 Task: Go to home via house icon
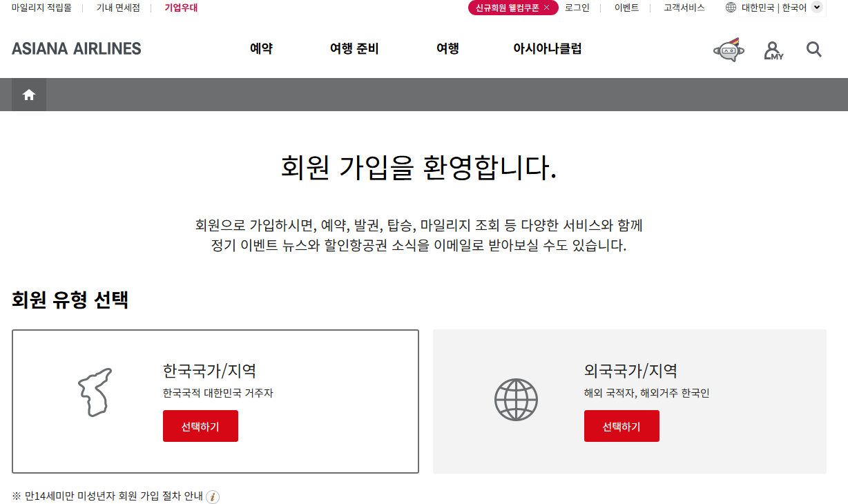coord(29,95)
